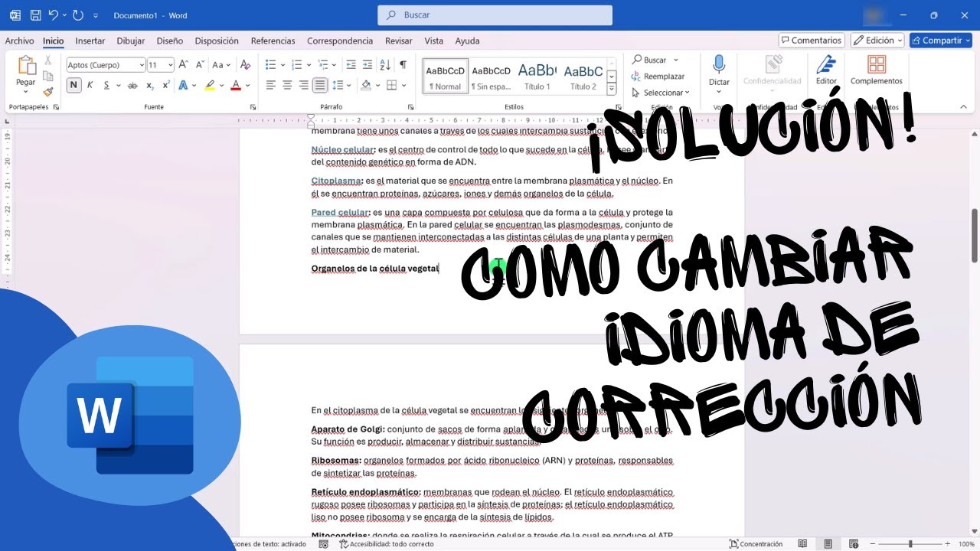Viewport: 980px width, 551px height.
Task: Switch to Web Layout view in status bar
Action: 853,544
